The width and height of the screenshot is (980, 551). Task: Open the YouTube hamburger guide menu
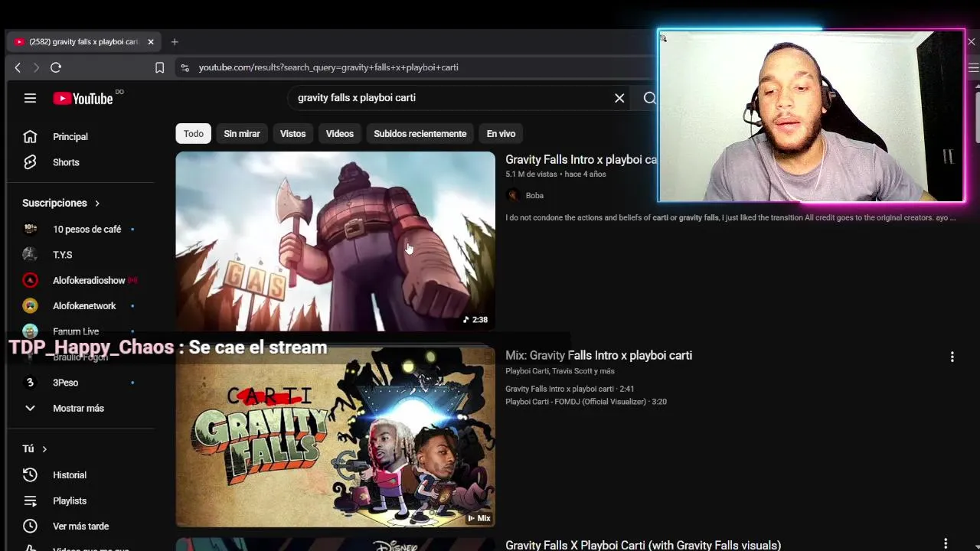(30, 98)
